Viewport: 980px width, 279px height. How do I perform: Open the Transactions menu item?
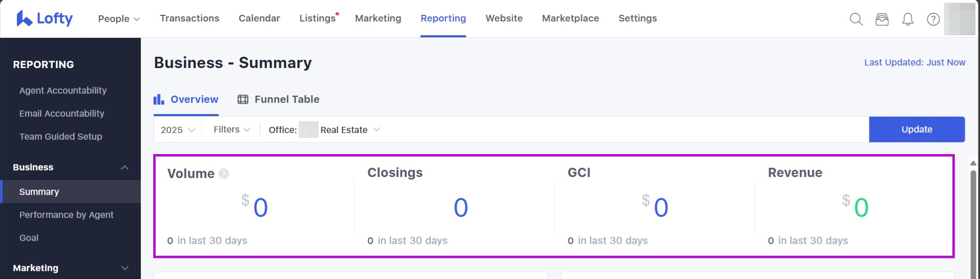(190, 18)
